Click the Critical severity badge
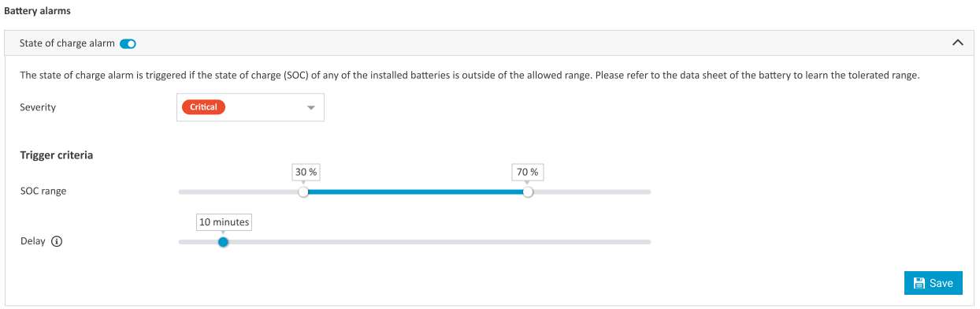Viewport: 980px width, 309px height. [203, 107]
